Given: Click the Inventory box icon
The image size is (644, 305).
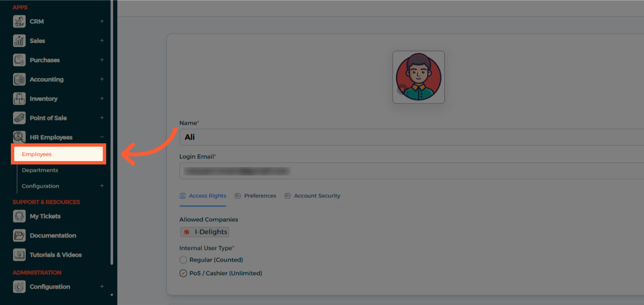Looking at the screenshot, I should pos(19,99).
